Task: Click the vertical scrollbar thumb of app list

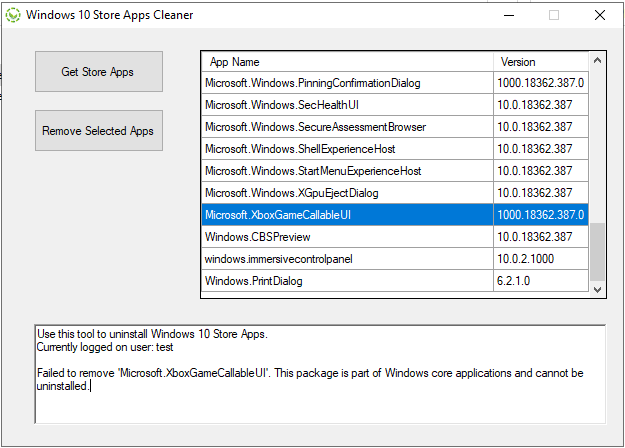Action: (597, 252)
